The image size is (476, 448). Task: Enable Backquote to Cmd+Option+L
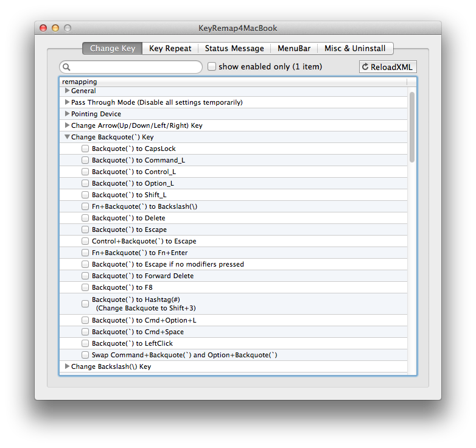pyautogui.click(x=85, y=320)
